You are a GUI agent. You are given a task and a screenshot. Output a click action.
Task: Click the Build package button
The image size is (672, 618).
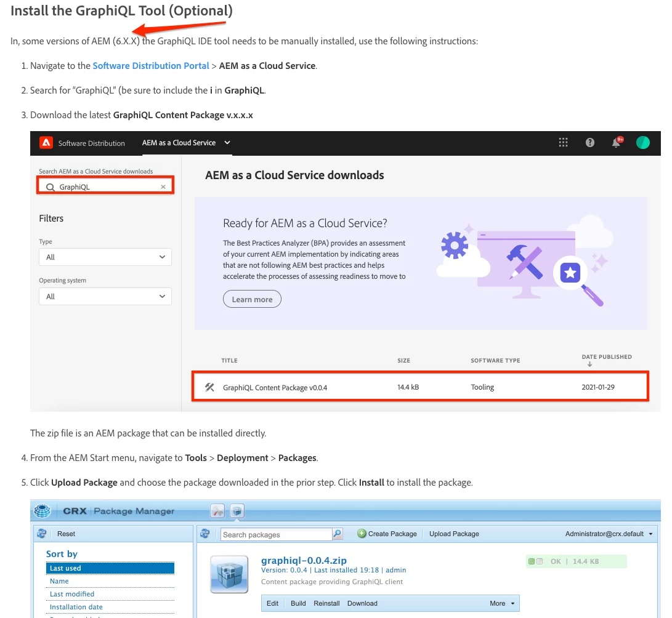298,603
